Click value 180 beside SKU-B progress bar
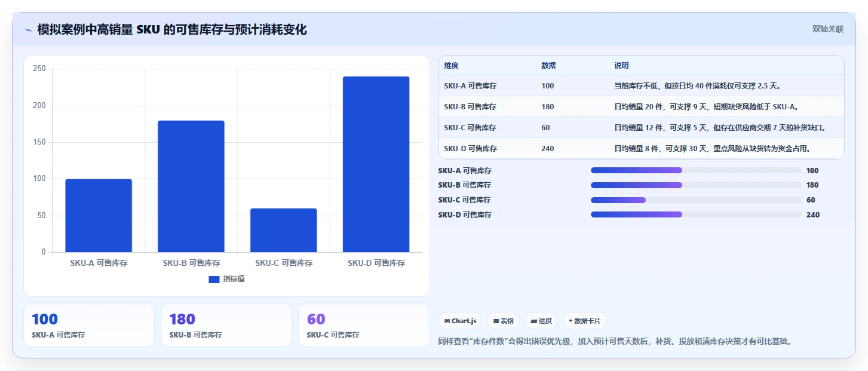Screen dimensions: 868x371 click(x=812, y=185)
